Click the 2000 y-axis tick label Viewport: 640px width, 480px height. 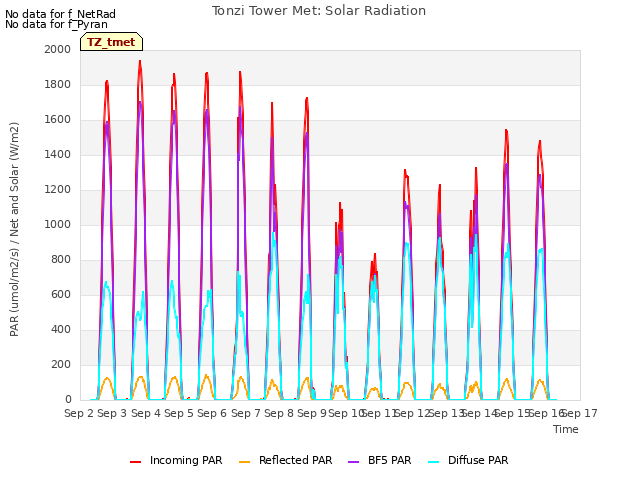[x=58, y=49]
